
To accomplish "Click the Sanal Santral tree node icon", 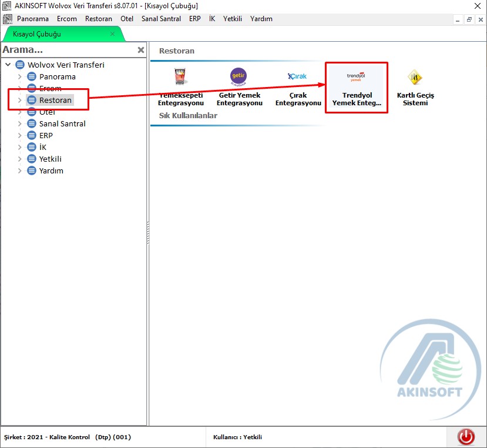I will pos(32,123).
